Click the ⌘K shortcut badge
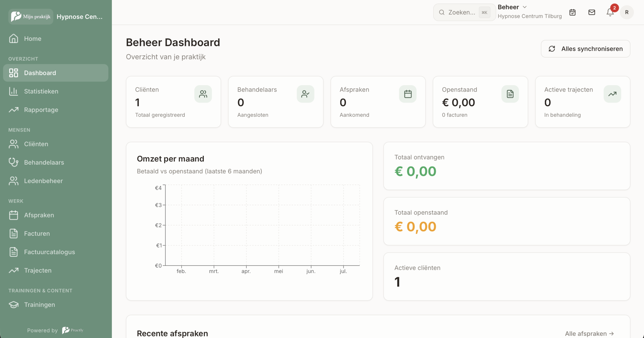The height and width of the screenshot is (338, 644). coord(484,12)
